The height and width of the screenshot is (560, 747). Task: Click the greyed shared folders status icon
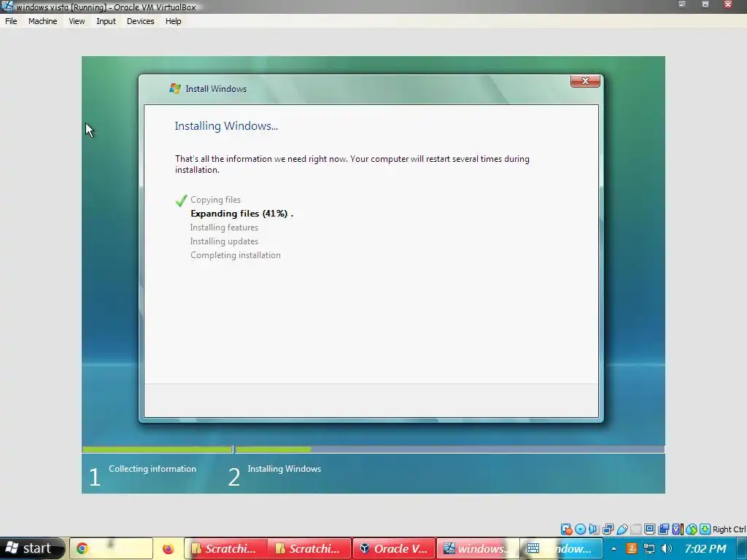635,529
